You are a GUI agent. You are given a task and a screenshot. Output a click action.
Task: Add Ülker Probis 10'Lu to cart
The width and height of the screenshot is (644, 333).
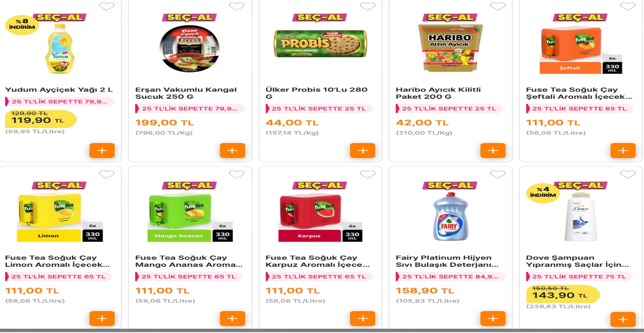tap(363, 151)
